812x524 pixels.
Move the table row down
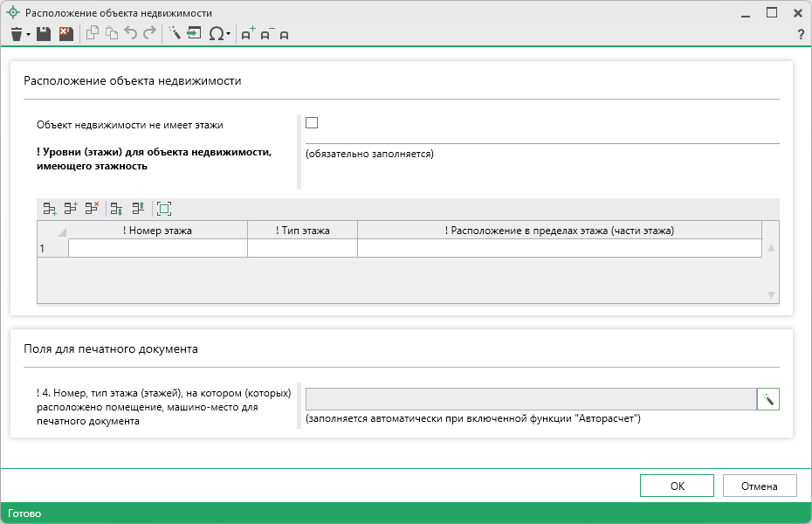pos(116,209)
